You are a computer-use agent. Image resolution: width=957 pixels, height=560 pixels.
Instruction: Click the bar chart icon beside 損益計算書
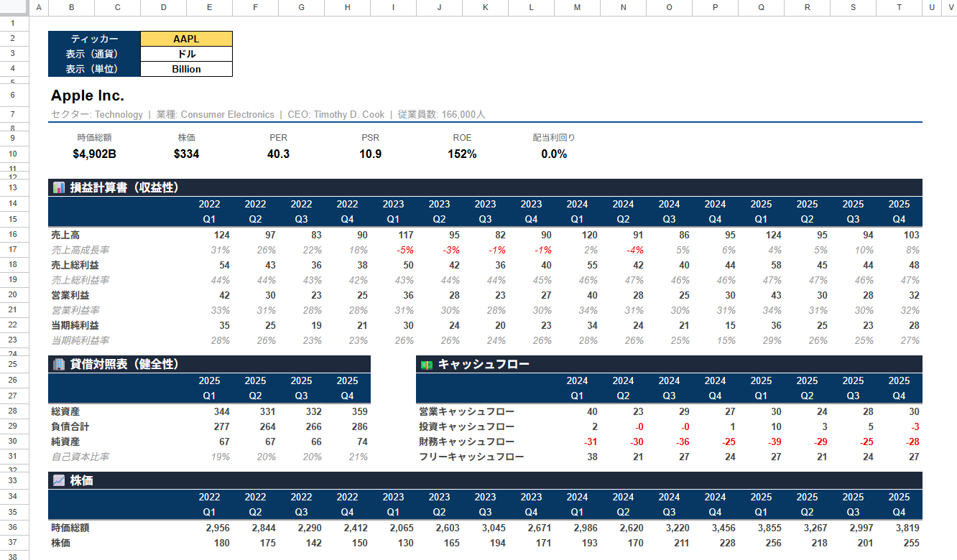point(59,187)
